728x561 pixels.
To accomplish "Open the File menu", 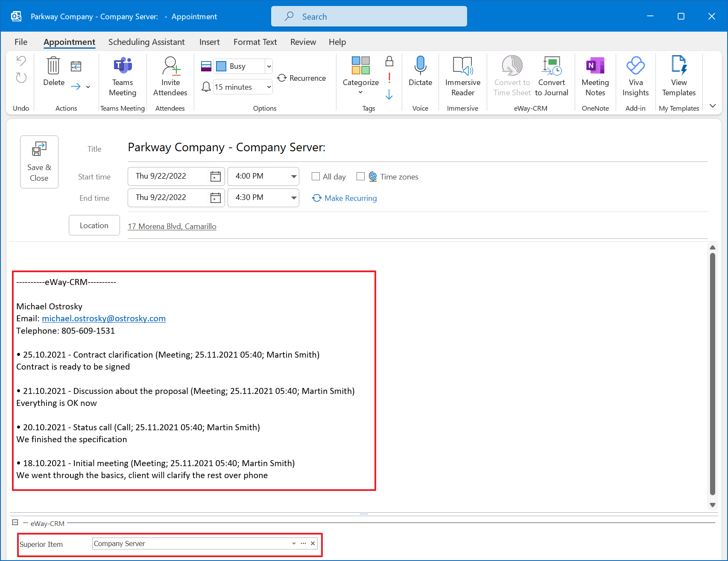I will pyautogui.click(x=21, y=42).
